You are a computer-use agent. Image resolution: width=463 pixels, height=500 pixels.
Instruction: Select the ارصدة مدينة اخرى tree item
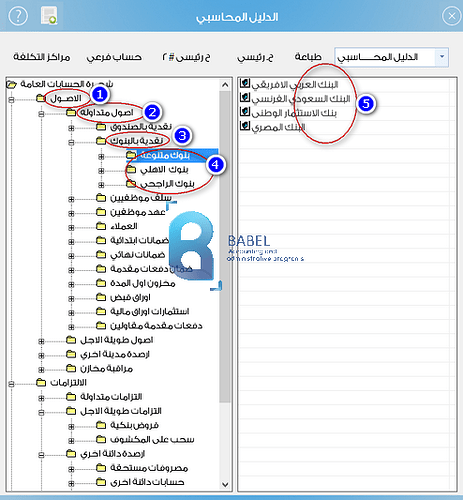click(115, 354)
